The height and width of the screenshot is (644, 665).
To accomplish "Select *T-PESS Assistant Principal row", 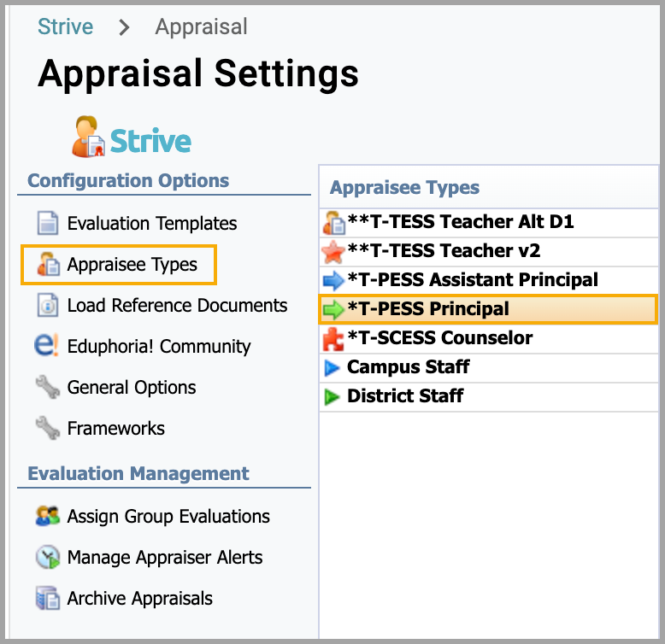I will 489,280.
